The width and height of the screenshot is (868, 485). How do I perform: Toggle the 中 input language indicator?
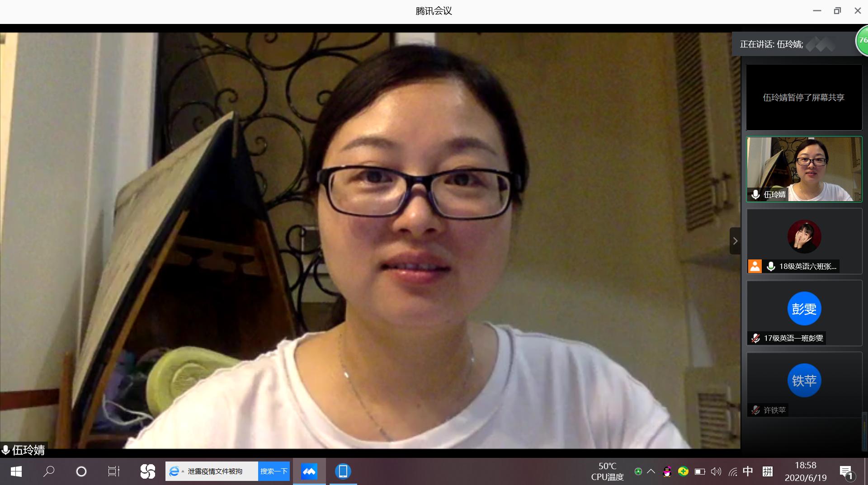click(x=748, y=471)
